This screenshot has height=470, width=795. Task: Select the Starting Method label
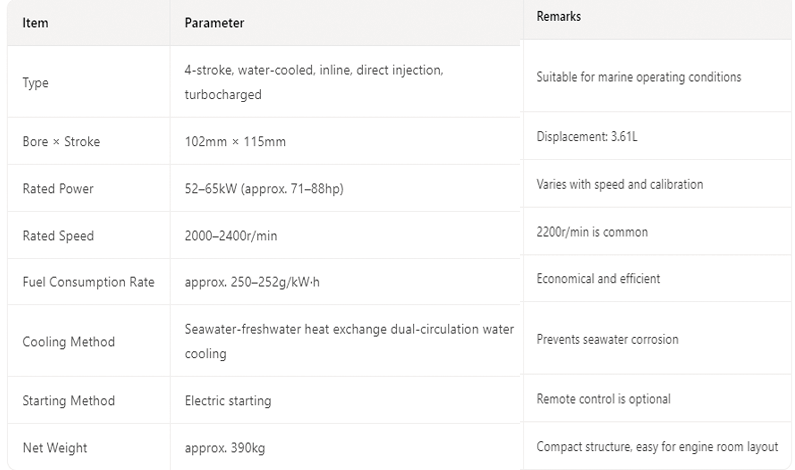tap(68, 401)
